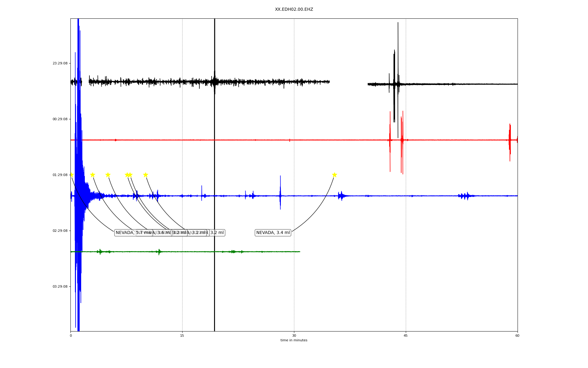The height and width of the screenshot is (368, 588).
Task: Click the 60 minute tick label
Action: point(517,336)
